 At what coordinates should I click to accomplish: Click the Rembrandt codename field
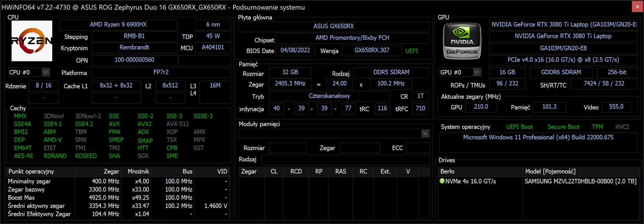(x=134, y=48)
